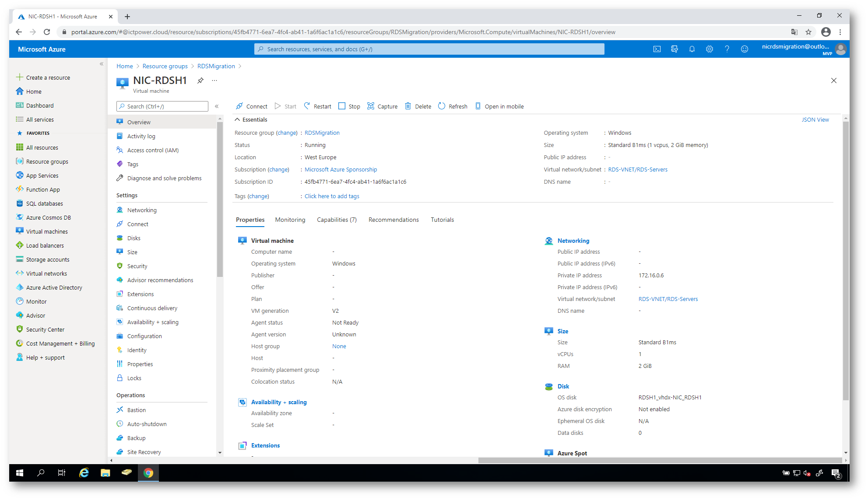Open Activity log in resource menu

[x=136, y=136]
